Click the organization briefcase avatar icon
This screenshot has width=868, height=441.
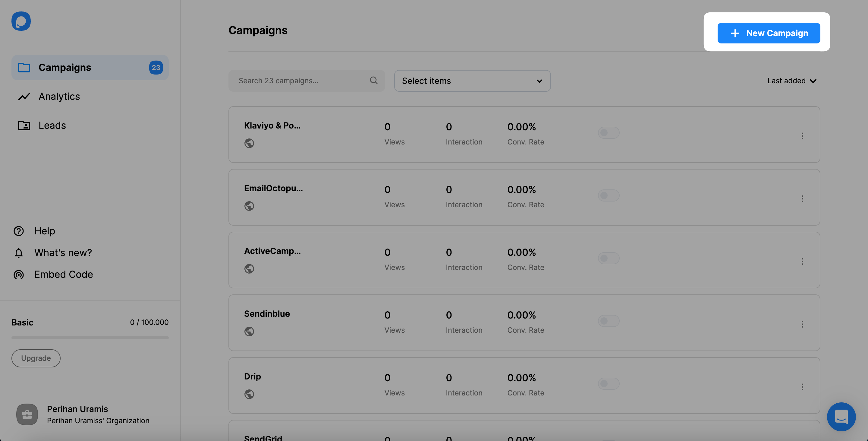tap(27, 414)
